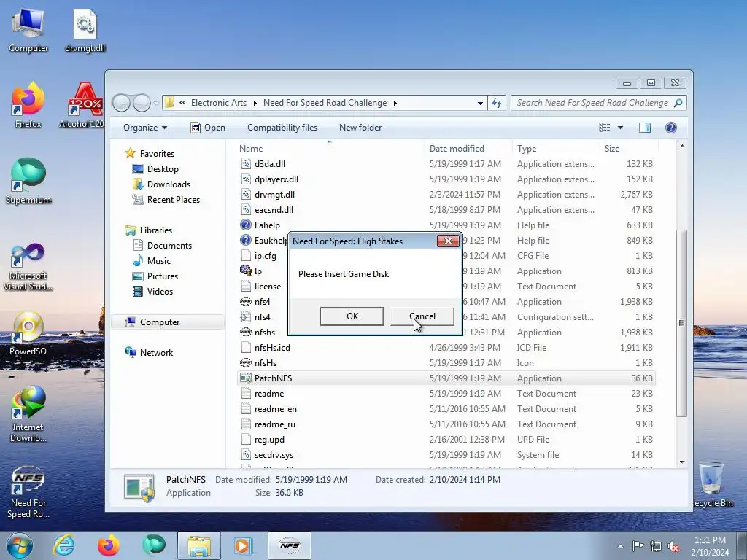
Task: Select Network in the navigation pane
Action: [156, 353]
